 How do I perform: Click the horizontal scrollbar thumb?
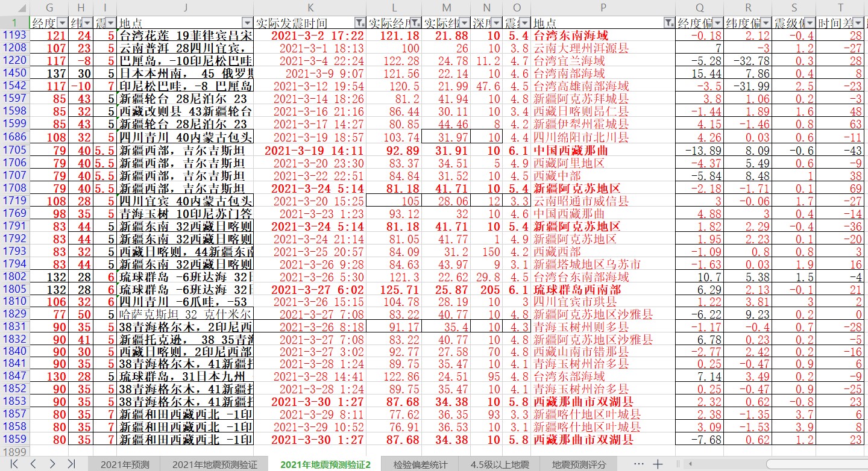pyautogui.click(x=814, y=464)
